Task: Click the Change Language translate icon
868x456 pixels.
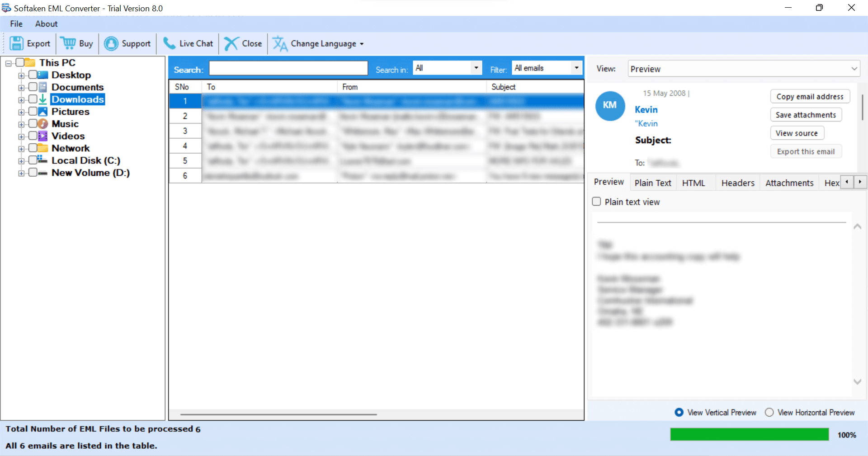Action: click(x=280, y=43)
